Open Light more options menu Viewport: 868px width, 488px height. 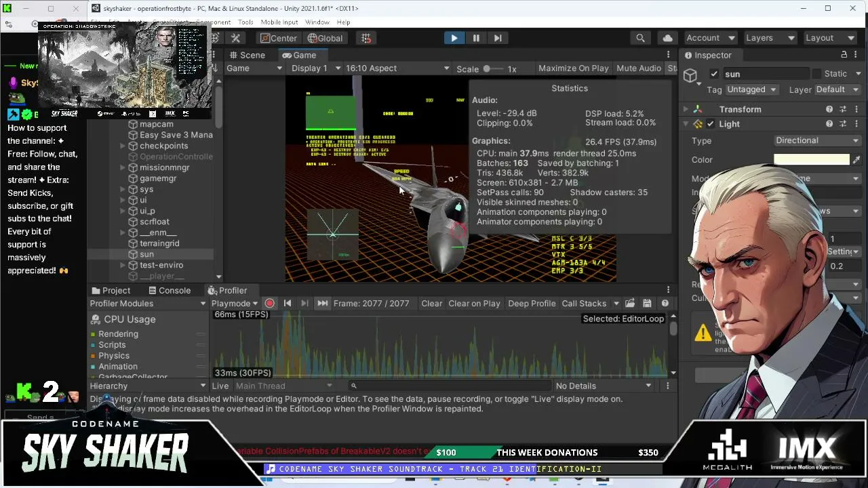tap(856, 124)
